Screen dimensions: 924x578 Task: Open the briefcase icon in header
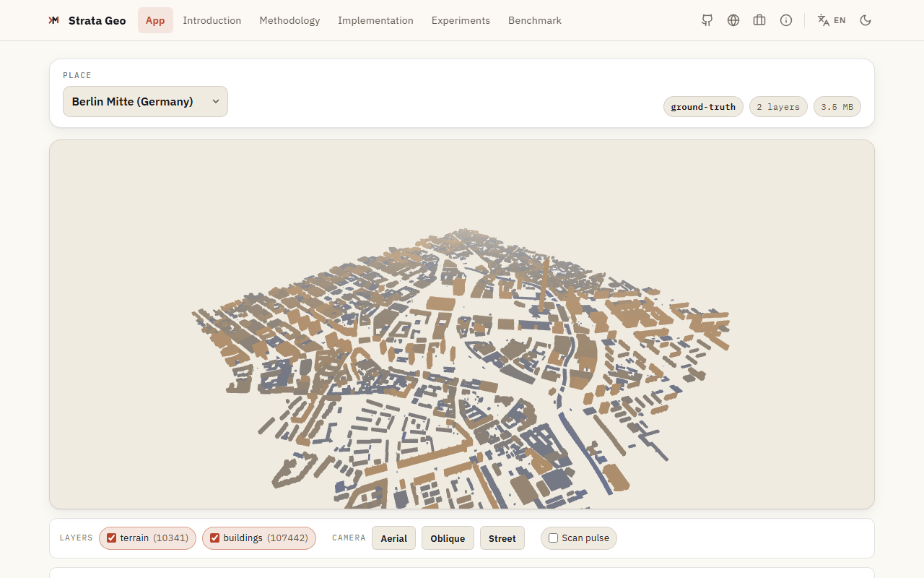pyautogui.click(x=759, y=20)
